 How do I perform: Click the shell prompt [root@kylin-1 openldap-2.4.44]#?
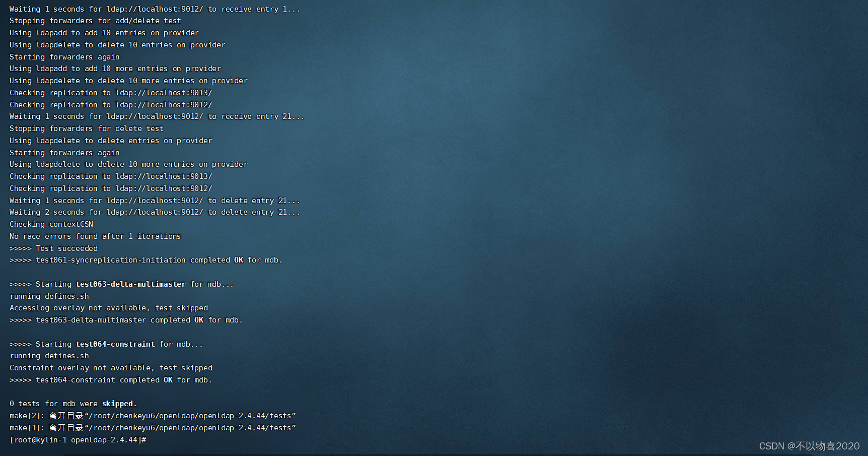click(x=78, y=440)
